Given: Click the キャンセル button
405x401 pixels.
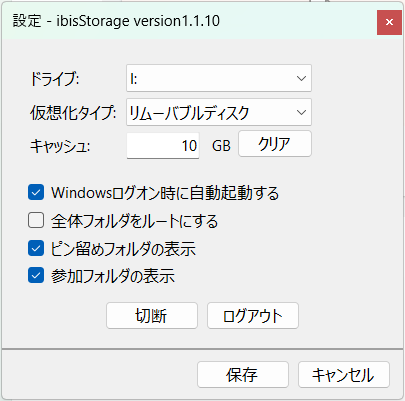Looking at the screenshot, I should tap(344, 375).
